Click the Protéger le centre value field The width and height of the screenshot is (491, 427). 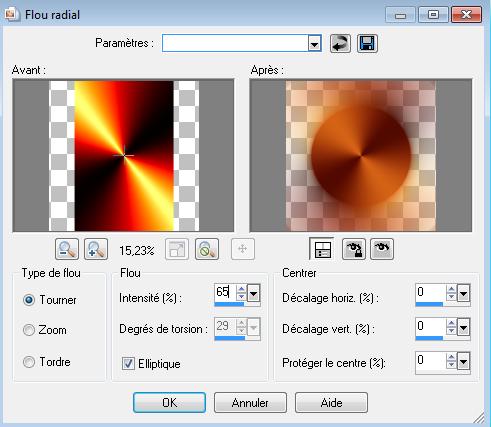[430, 360]
